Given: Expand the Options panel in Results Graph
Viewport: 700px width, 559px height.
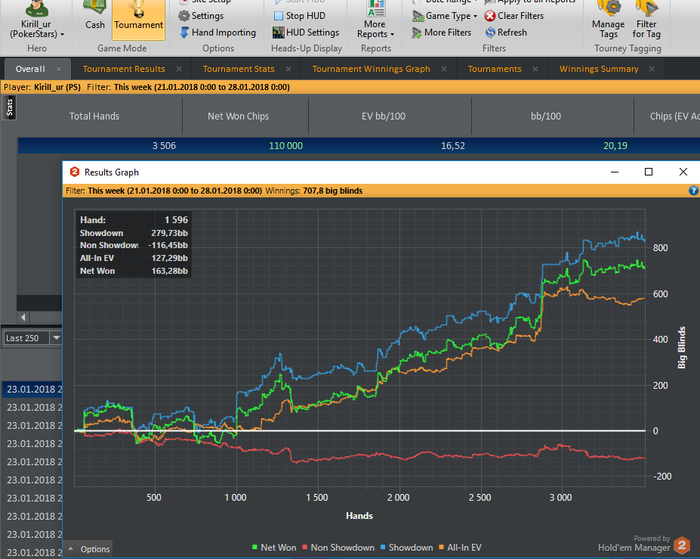Looking at the screenshot, I should (x=89, y=549).
